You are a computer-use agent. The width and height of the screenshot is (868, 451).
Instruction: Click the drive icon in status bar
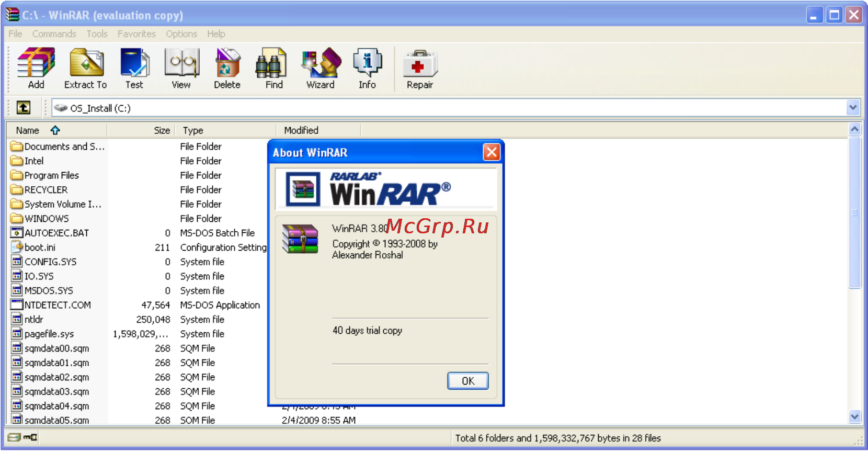pyautogui.click(x=14, y=437)
